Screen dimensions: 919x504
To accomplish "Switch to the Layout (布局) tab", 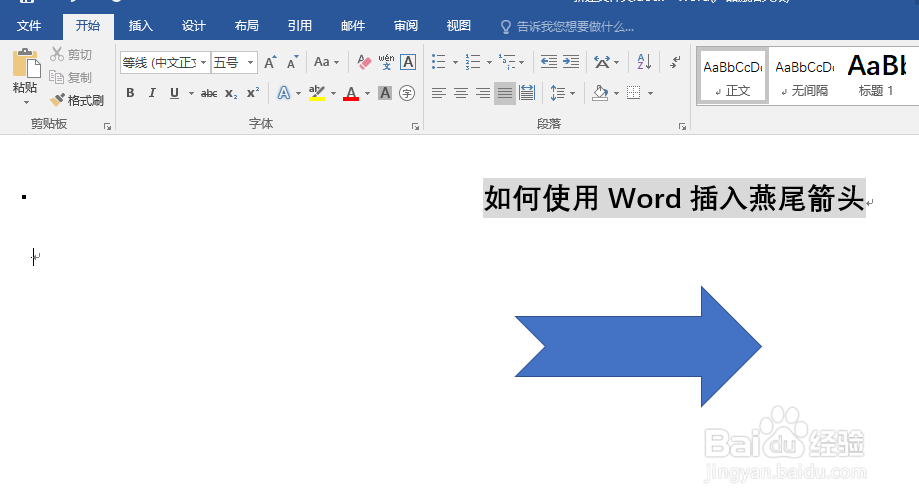I will (x=247, y=26).
